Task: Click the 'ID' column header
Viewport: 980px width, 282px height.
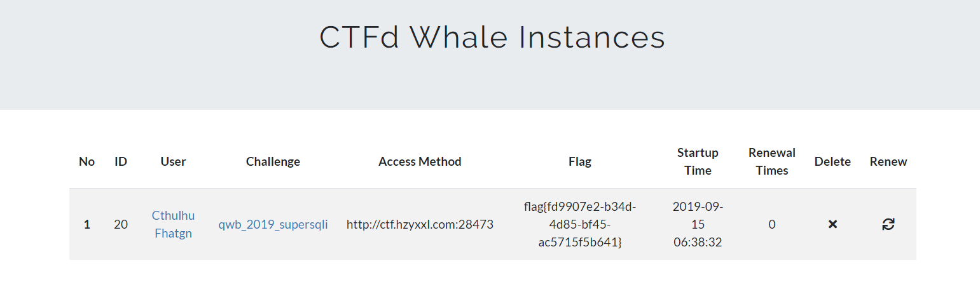Action: pyautogui.click(x=121, y=161)
